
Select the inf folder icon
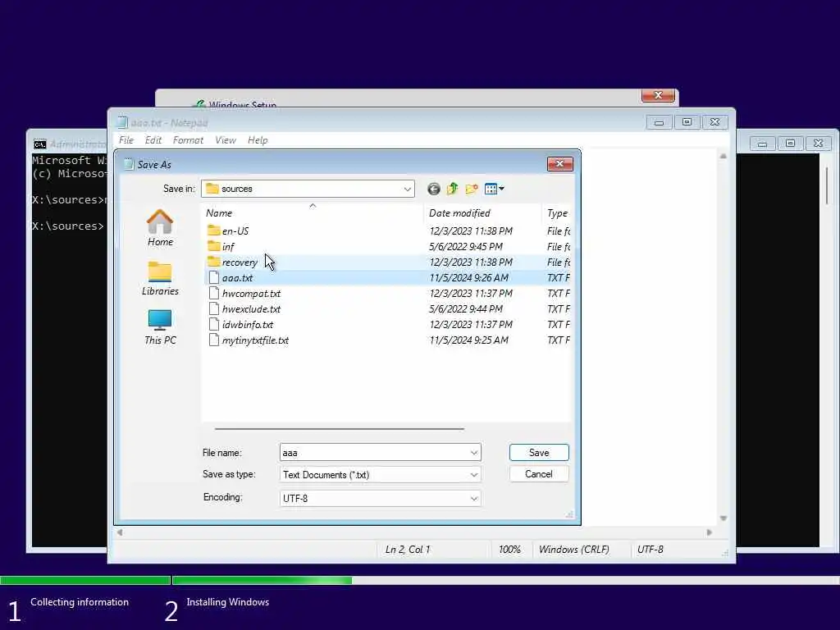click(x=214, y=246)
